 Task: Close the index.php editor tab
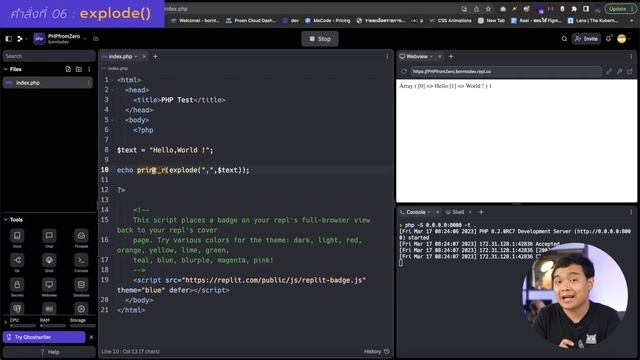click(144, 56)
